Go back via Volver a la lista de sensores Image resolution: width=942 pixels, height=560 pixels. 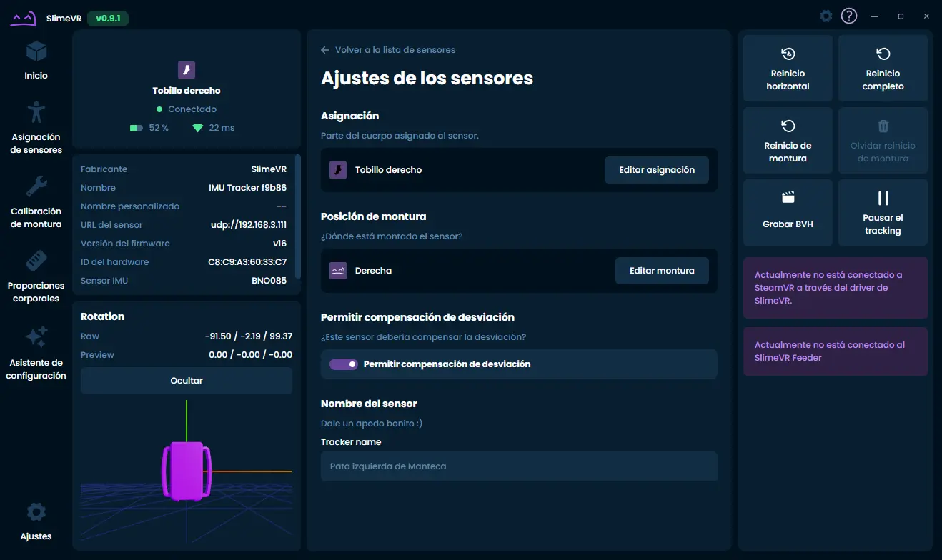pyautogui.click(x=388, y=50)
